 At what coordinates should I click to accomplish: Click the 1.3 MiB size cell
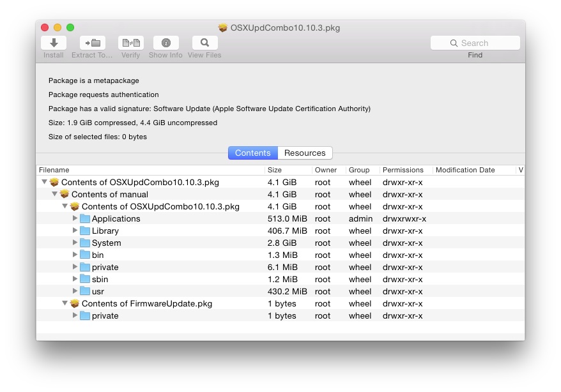click(282, 255)
